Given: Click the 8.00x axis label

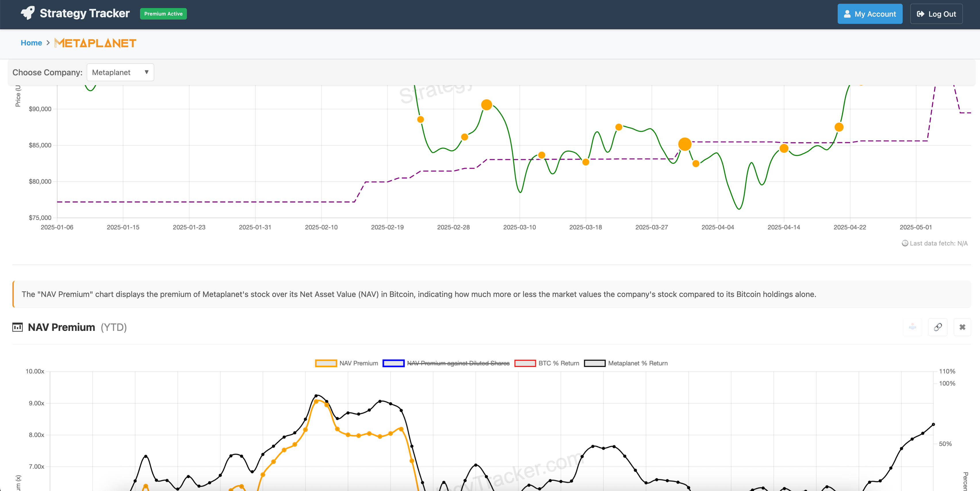Looking at the screenshot, I should pyautogui.click(x=37, y=435).
